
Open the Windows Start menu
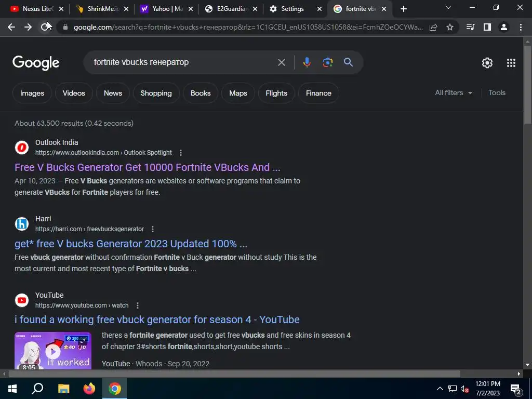(12, 389)
